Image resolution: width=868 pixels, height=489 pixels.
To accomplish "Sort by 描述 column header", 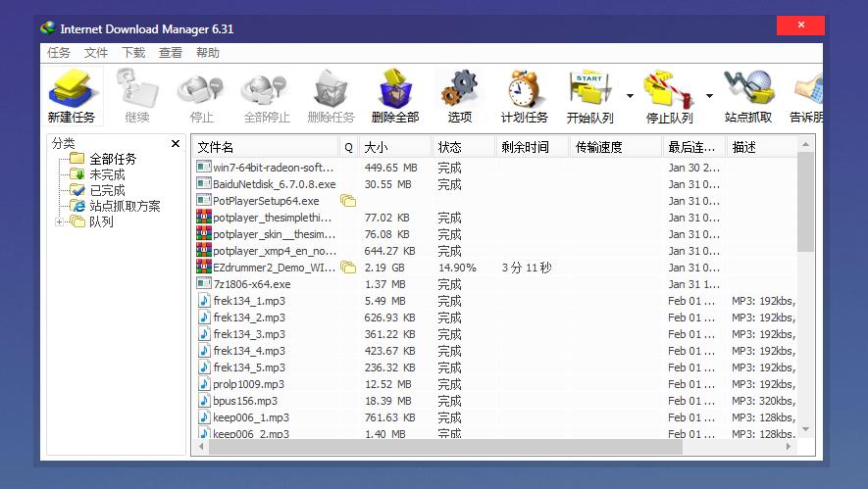I will pyautogui.click(x=762, y=147).
